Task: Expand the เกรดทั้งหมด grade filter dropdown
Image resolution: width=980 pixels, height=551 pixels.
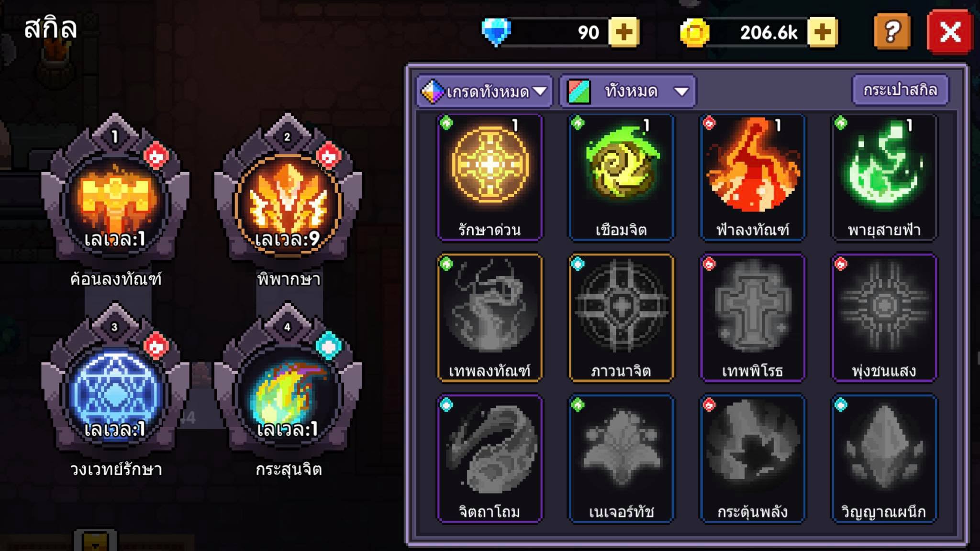Action: (x=484, y=91)
